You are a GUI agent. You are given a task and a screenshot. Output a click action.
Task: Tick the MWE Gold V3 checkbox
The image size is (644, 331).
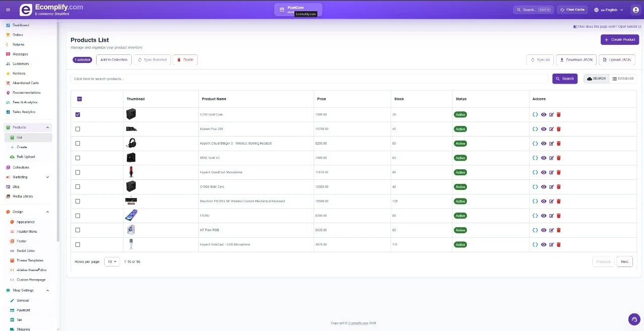[77, 158]
